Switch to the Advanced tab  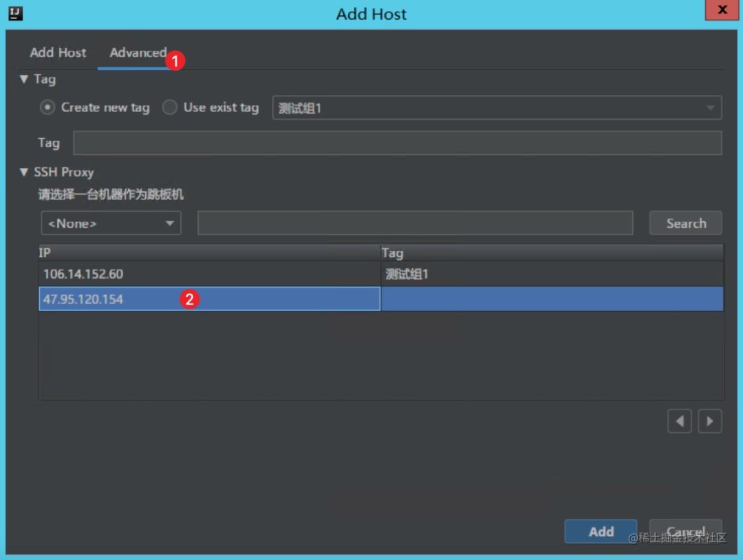click(x=138, y=52)
